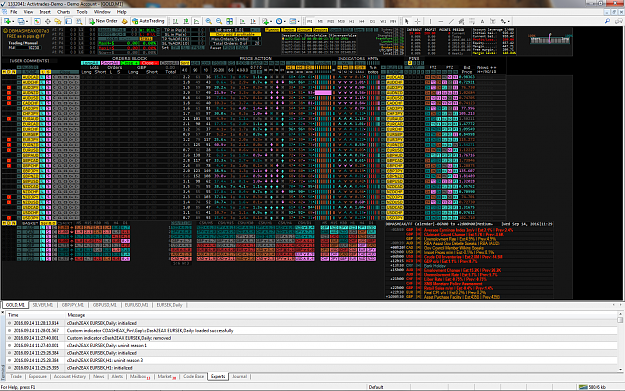Toggle the Market Watch window icon
This screenshot has height=391, width=625.
tap(37, 21)
